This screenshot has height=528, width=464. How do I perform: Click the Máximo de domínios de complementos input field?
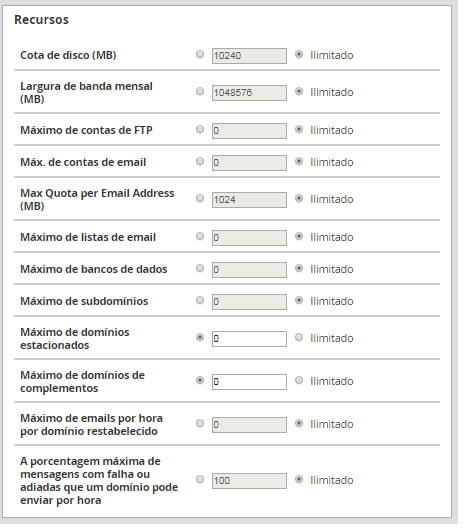click(249, 382)
